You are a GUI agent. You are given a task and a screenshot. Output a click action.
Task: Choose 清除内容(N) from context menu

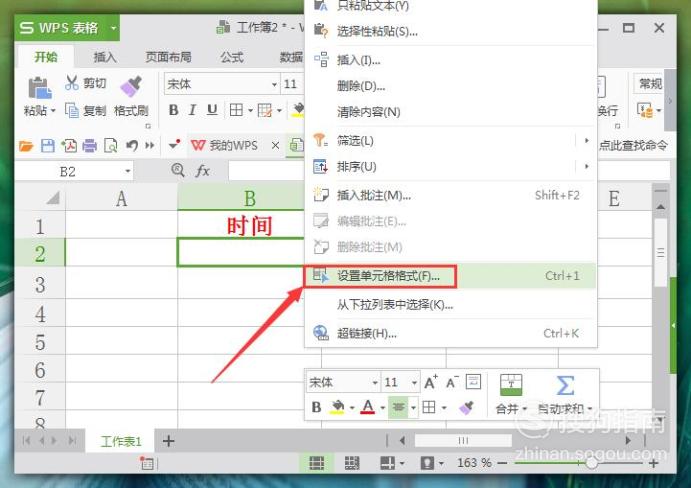click(x=450, y=112)
